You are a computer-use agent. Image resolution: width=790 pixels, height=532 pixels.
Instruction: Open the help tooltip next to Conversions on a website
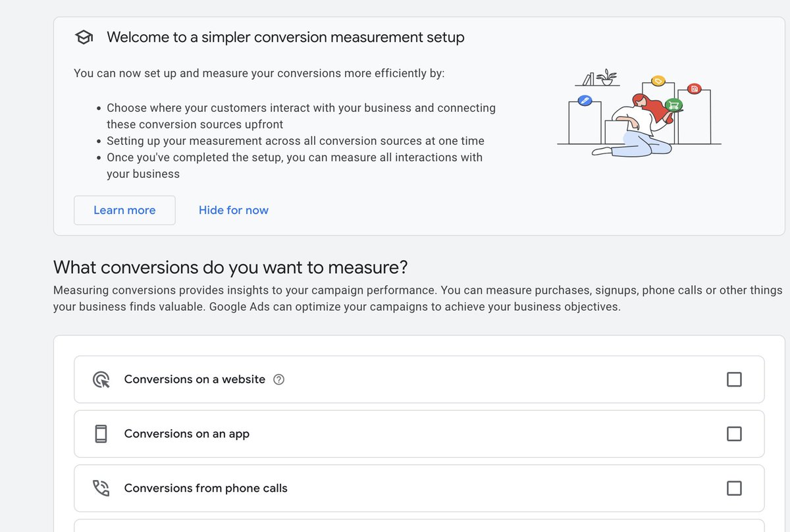pos(278,379)
